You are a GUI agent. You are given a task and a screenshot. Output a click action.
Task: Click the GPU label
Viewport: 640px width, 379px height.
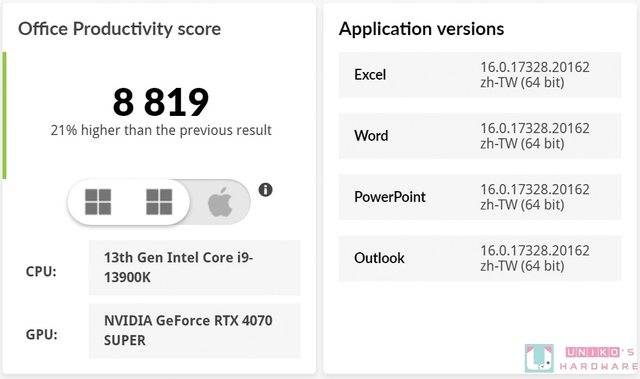(x=41, y=335)
